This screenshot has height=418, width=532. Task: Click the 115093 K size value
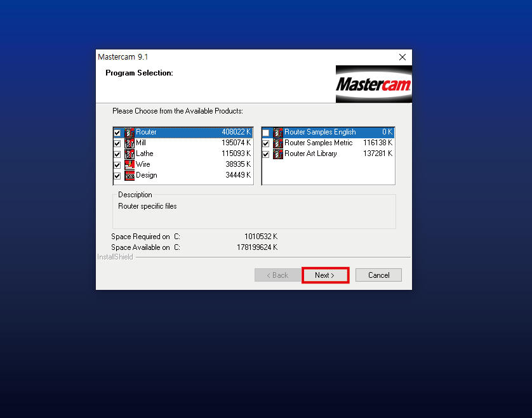[236, 153]
